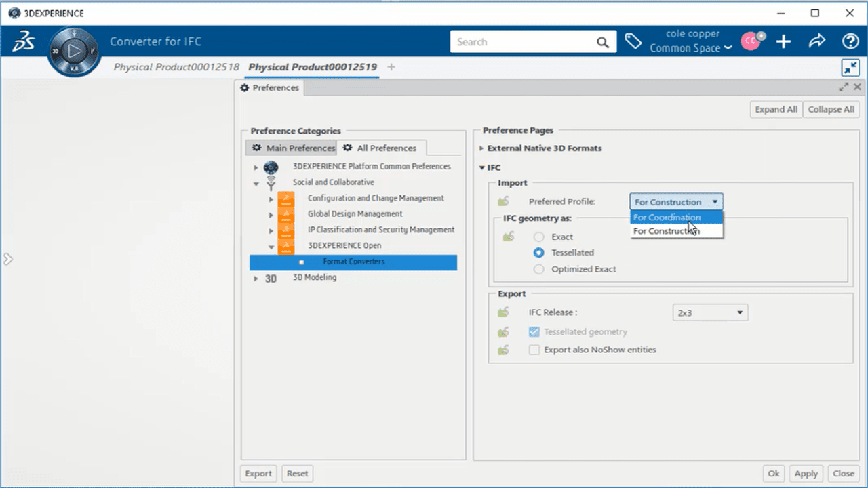868x488 pixels.
Task: Toggle the Tessellated geometry checkbox
Action: [534, 332]
